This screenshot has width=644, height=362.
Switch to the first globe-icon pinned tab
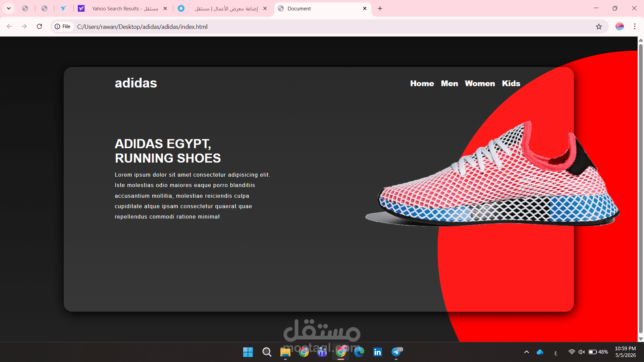pos(25,8)
